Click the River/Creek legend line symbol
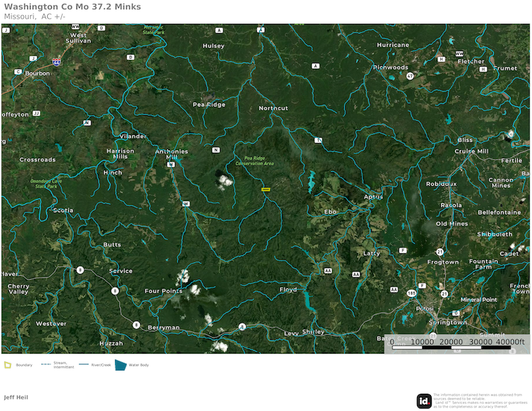The width and height of the screenshot is (532, 411). coord(84,364)
